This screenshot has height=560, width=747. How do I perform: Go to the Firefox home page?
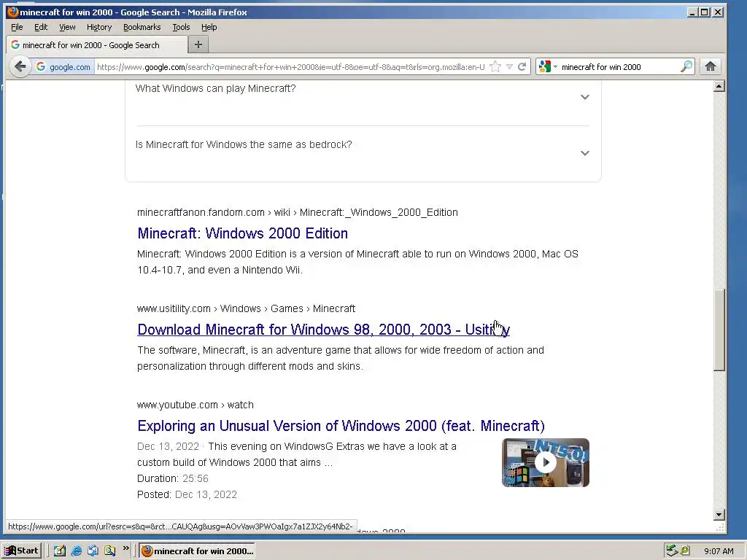point(711,66)
